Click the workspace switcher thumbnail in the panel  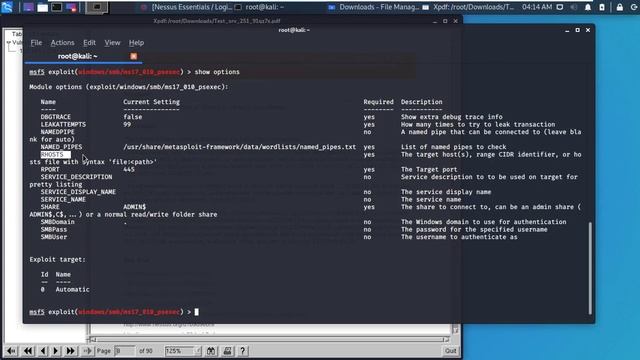click(97, 7)
